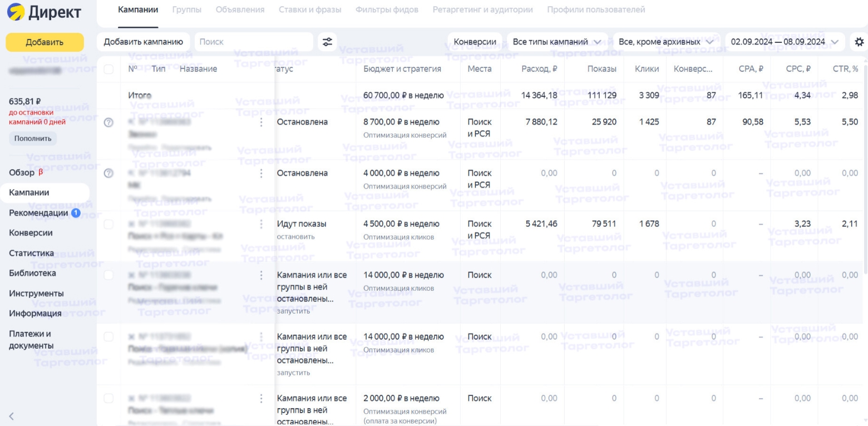This screenshot has width=868, height=426.
Task: Click the total spend value 14 364,18
Action: (539, 96)
